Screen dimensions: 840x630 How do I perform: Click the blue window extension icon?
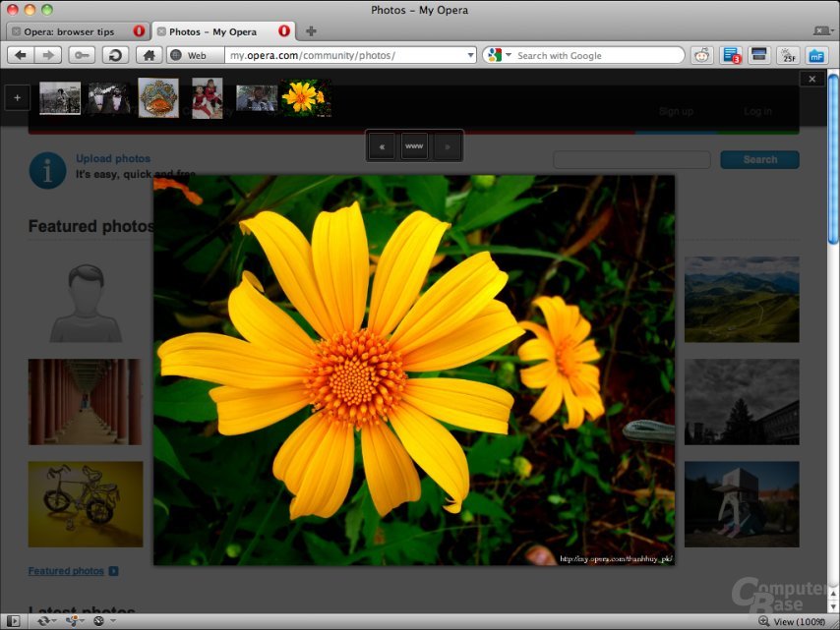click(759, 55)
